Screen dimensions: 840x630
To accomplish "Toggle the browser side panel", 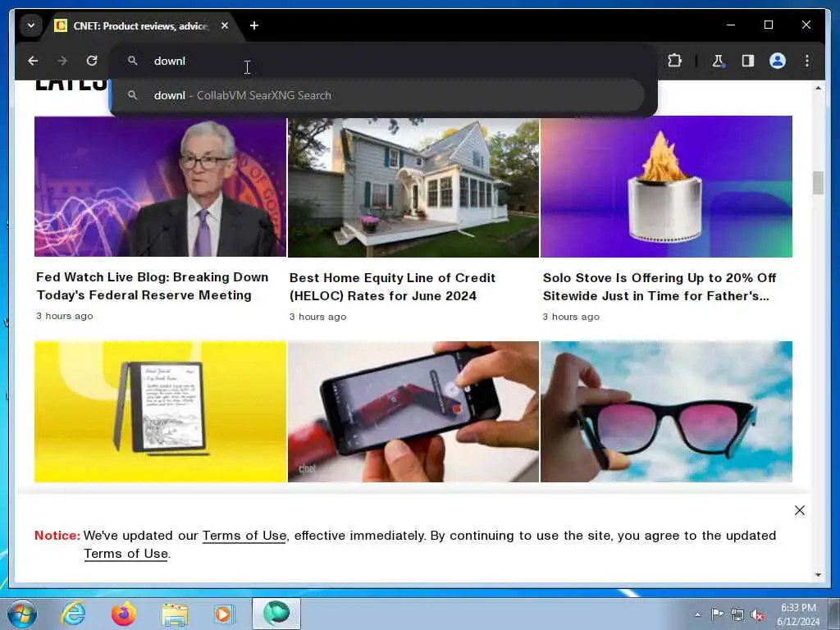I will [x=748, y=61].
